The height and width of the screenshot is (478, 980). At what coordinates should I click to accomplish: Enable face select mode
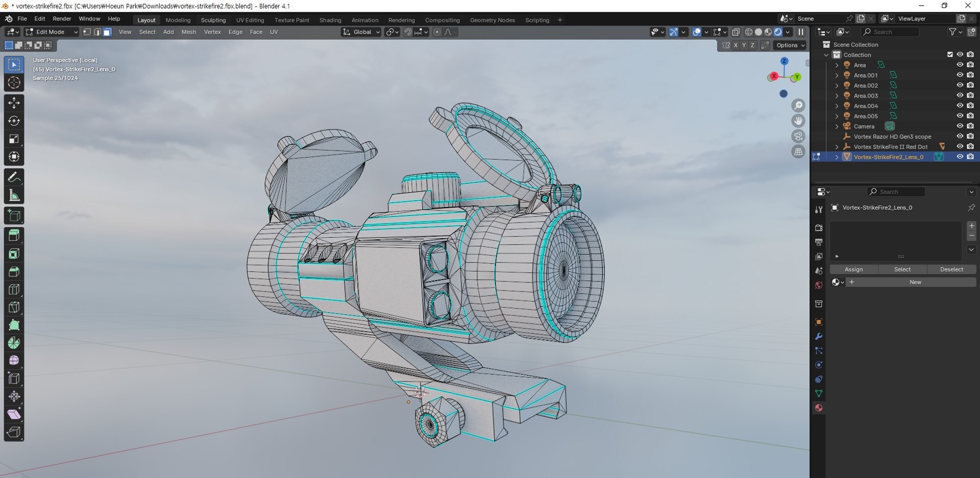point(107,32)
